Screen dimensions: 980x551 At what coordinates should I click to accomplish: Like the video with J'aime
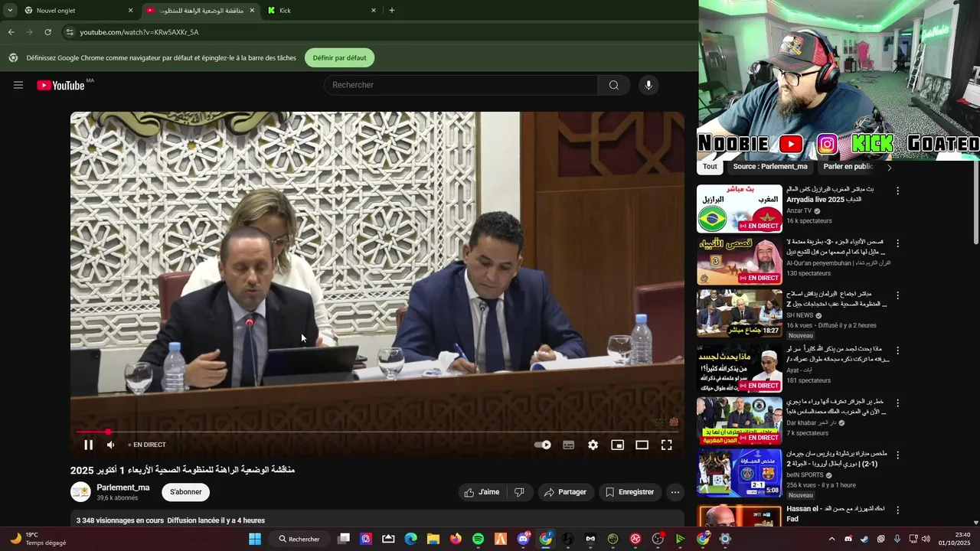(x=482, y=492)
